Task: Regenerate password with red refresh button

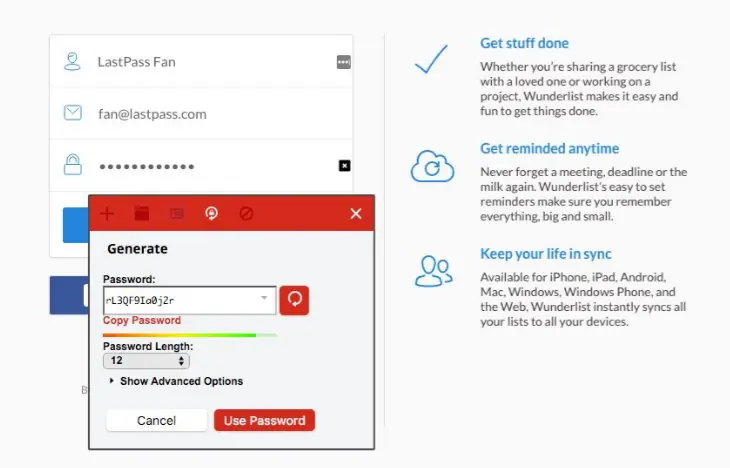Action: click(x=294, y=300)
